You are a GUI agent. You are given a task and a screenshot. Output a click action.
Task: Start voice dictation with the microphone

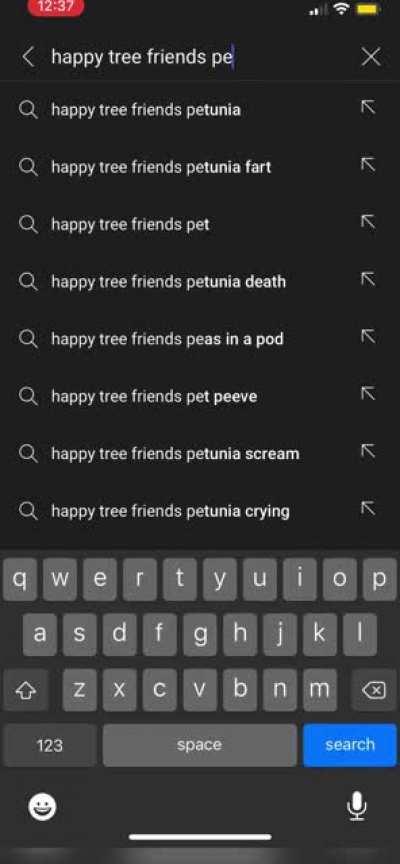pos(356,806)
